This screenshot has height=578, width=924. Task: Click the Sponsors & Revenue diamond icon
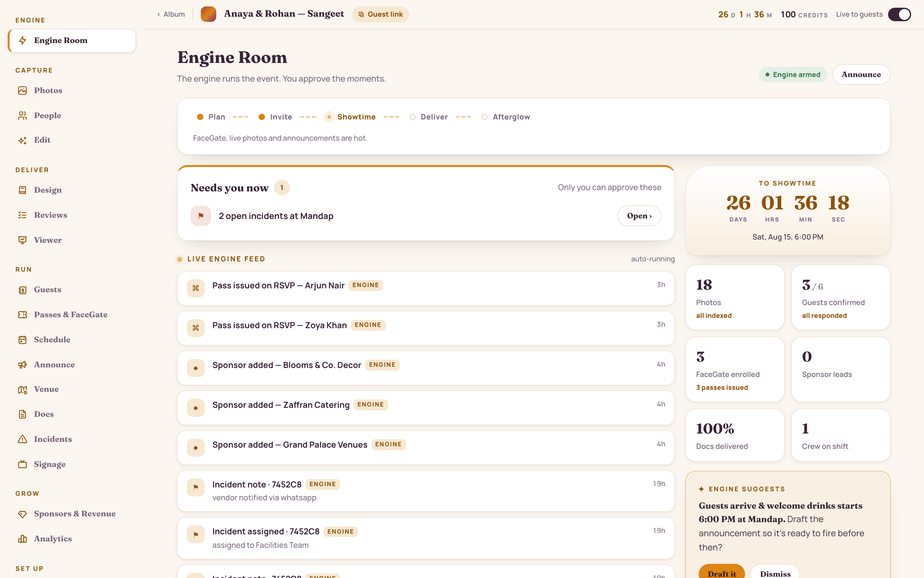pos(22,514)
